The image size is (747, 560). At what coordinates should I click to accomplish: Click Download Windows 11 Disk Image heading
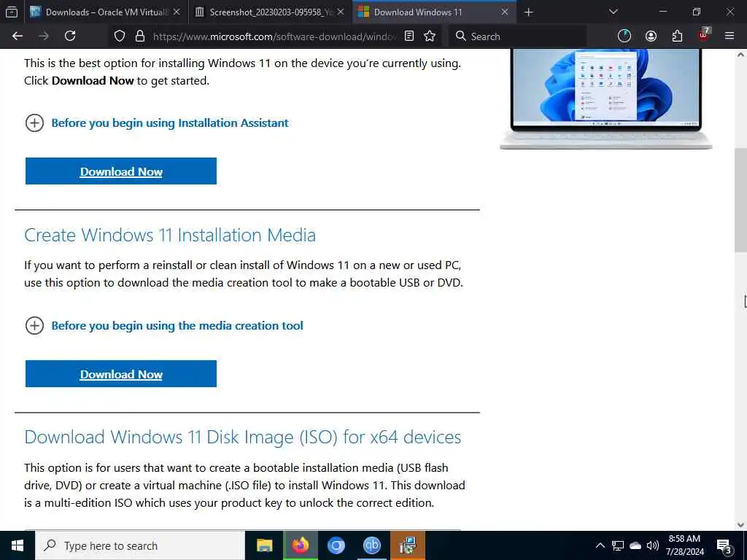(x=243, y=437)
